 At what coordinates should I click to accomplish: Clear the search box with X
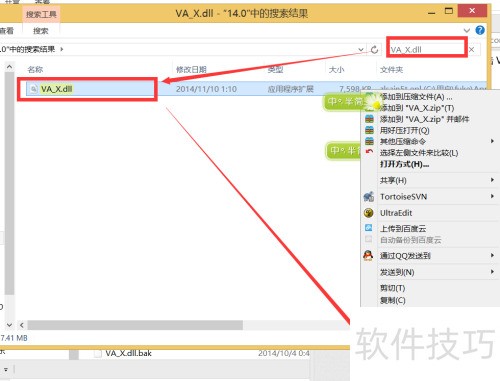(x=471, y=50)
